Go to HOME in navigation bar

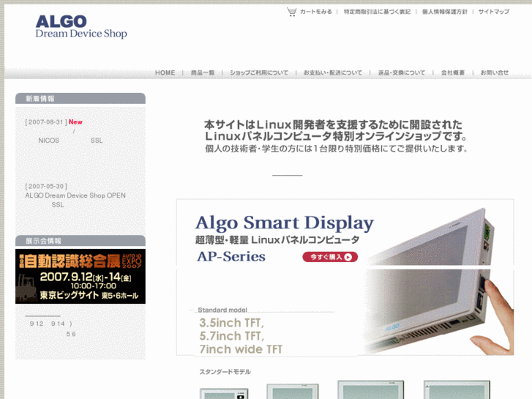click(x=165, y=72)
